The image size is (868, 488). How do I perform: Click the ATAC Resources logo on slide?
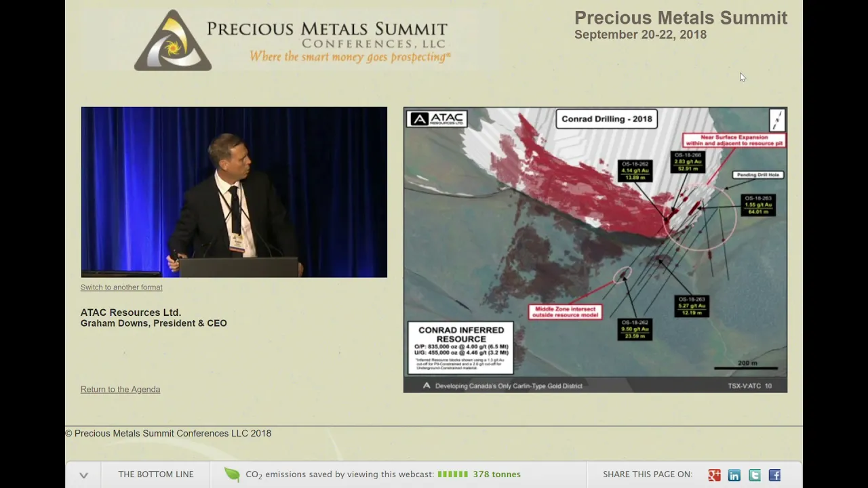[437, 119]
